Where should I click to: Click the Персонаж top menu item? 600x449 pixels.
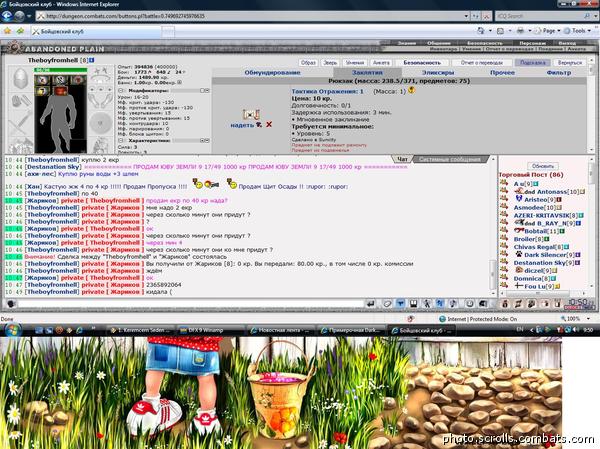click(532, 43)
